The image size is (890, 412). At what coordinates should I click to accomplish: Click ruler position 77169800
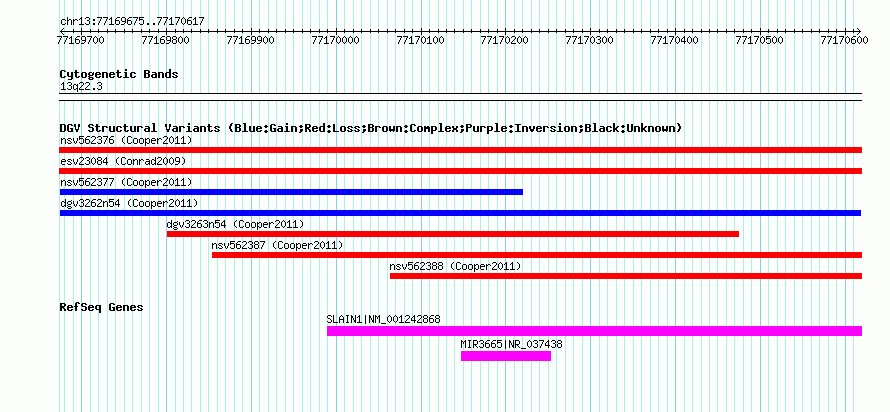pos(166,40)
